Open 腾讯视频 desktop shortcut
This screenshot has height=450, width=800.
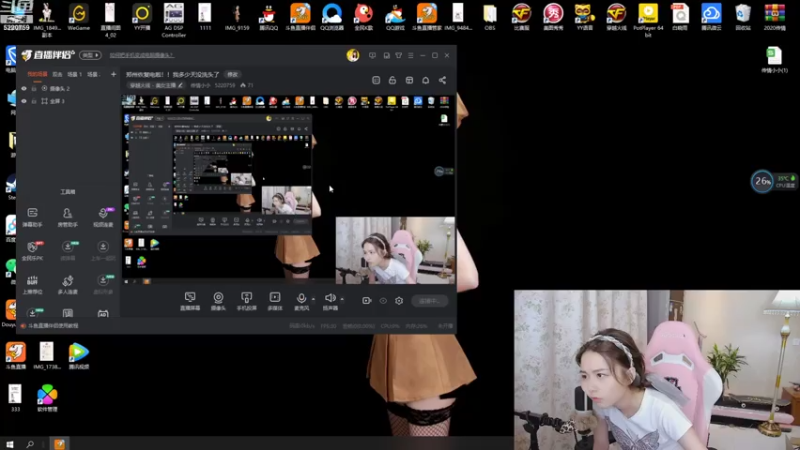tap(79, 356)
